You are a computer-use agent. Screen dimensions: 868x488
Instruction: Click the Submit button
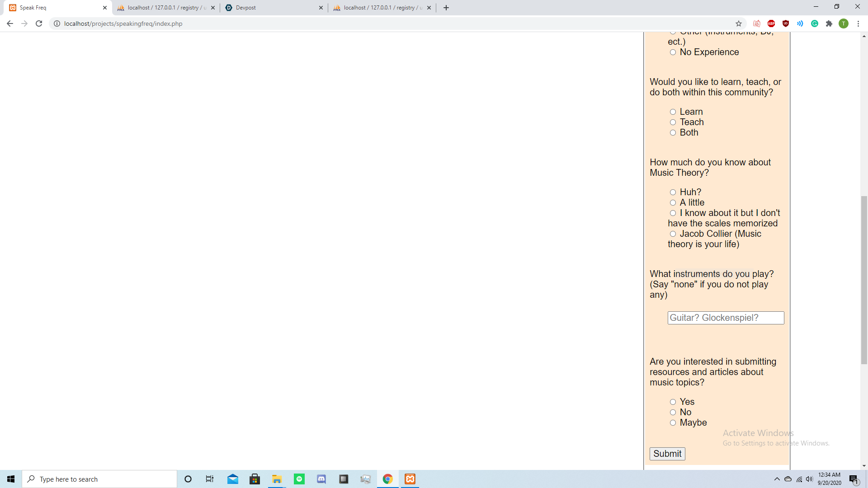pyautogui.click(x=667, y=454)
